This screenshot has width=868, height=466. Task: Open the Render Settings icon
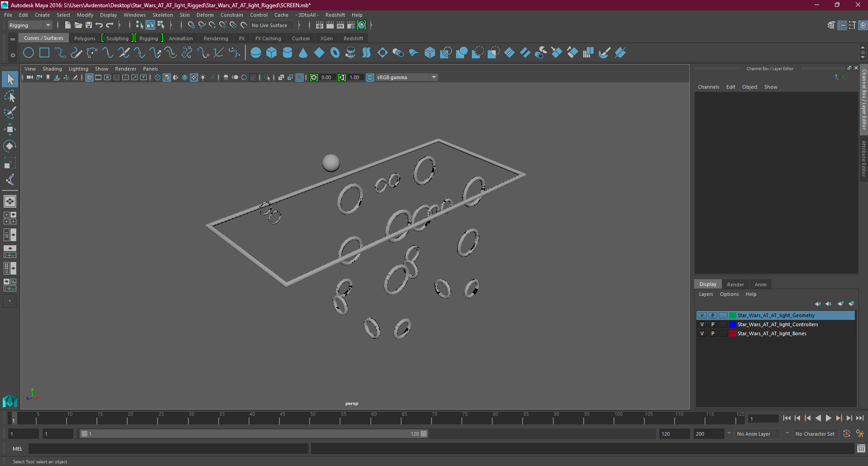(351, 25)
